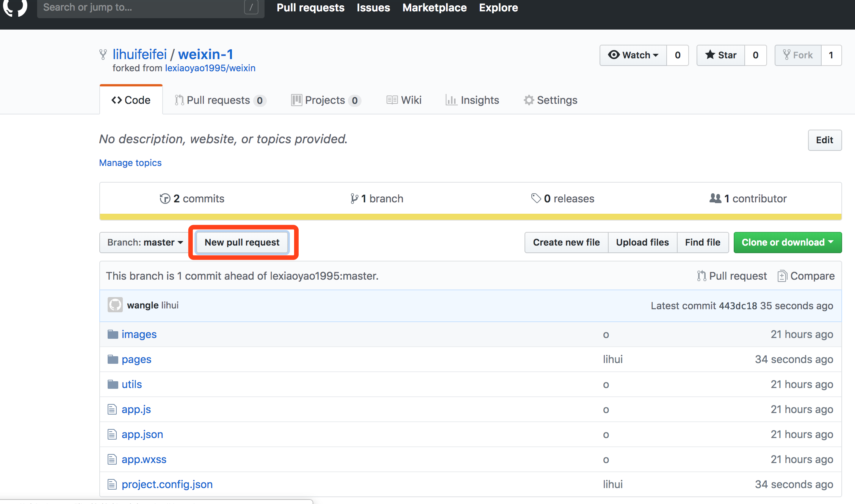Click the app.json file icon
The height and width of the screenshot is (504, 855).
112,434
